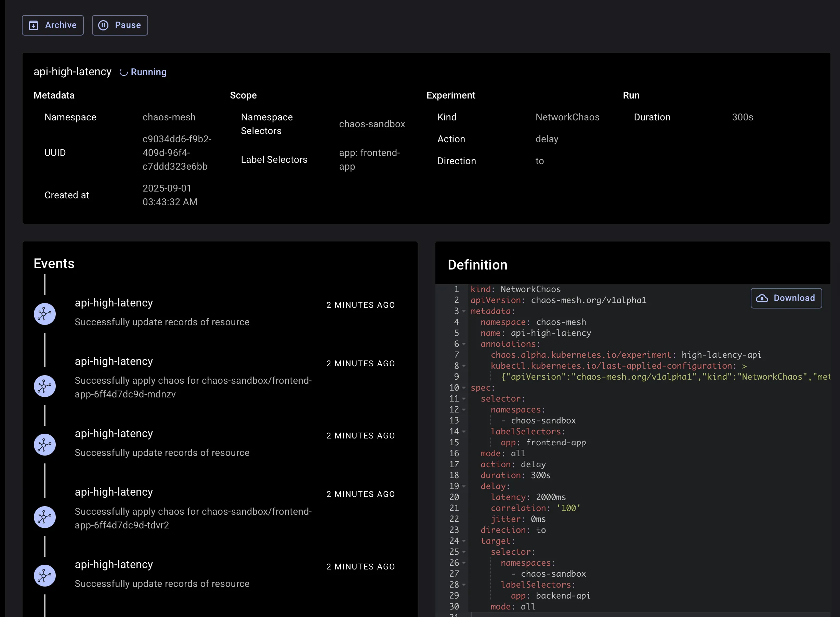The image size is (840, 617).
Task: Click the Experiment section heading
Action: point(451,95)
